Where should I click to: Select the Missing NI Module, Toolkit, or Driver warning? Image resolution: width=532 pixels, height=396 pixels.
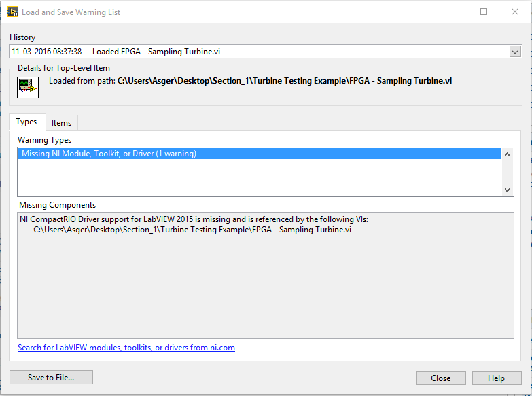pos(260,154)
